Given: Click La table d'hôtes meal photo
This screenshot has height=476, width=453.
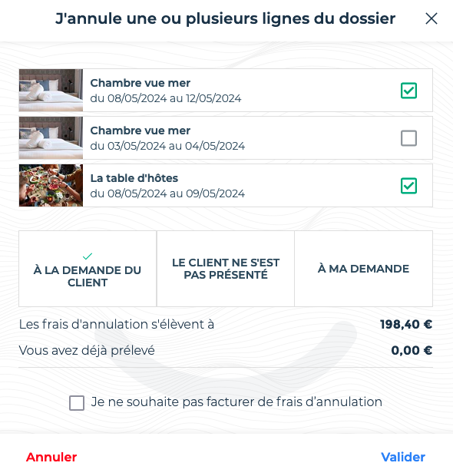Looking at the screenshot, I should [x=51, y=186].
